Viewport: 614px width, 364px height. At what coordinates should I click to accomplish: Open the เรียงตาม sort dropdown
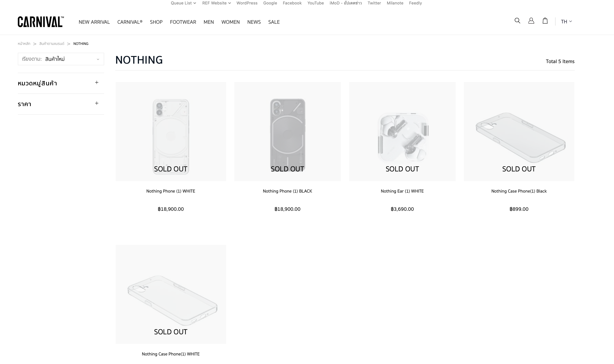click(x=61, y=59)
